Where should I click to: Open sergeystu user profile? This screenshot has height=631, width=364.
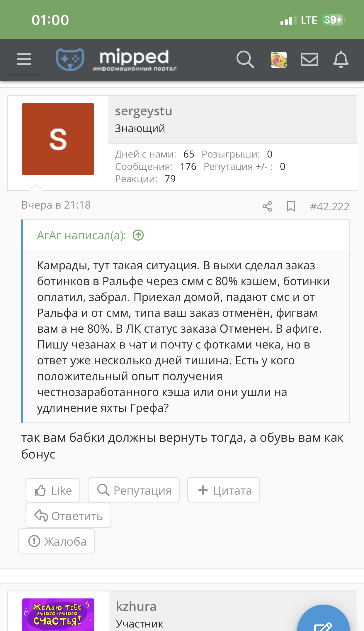coord(143,111)
